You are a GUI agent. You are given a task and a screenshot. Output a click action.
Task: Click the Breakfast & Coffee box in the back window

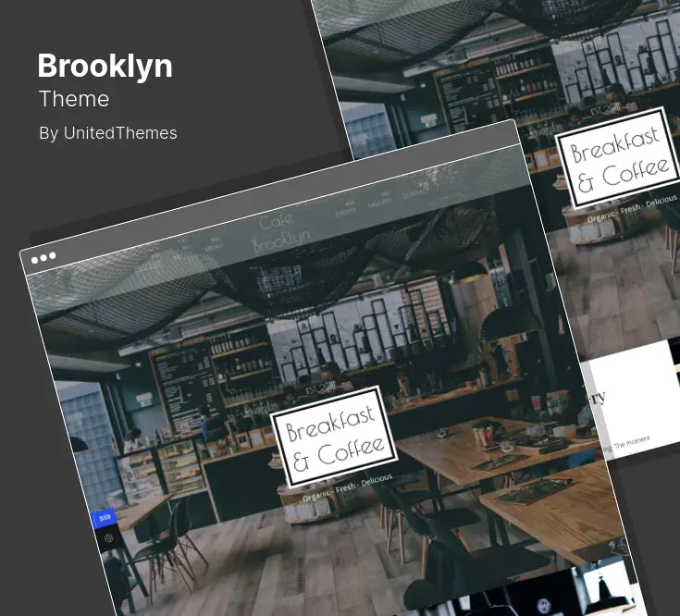619,158
